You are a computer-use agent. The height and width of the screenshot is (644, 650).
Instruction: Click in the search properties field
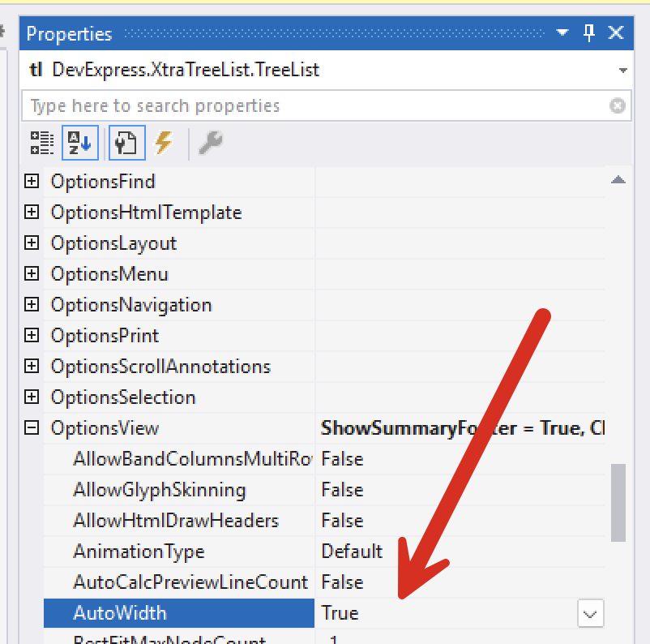click(x=316, y=105)
